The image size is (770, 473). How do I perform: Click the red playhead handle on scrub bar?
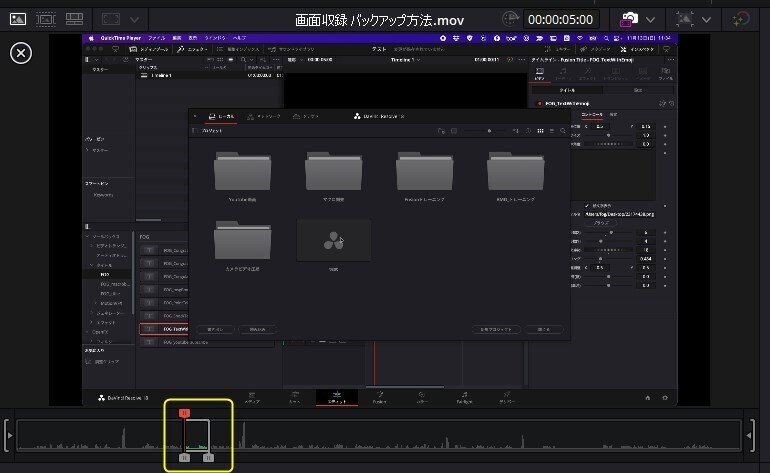[x=184, y=413]
